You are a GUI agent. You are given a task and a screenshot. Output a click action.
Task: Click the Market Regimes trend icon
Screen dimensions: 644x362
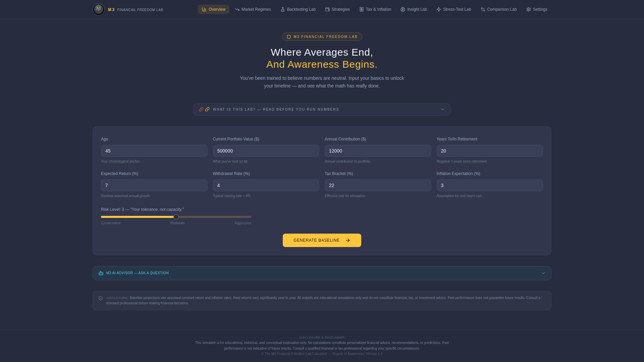coord(237,9)
